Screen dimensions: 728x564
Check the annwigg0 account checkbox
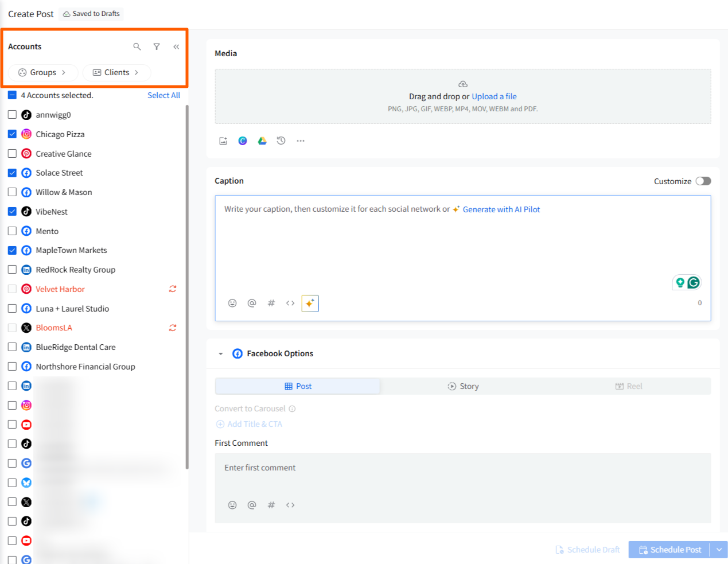pos(12,115)
